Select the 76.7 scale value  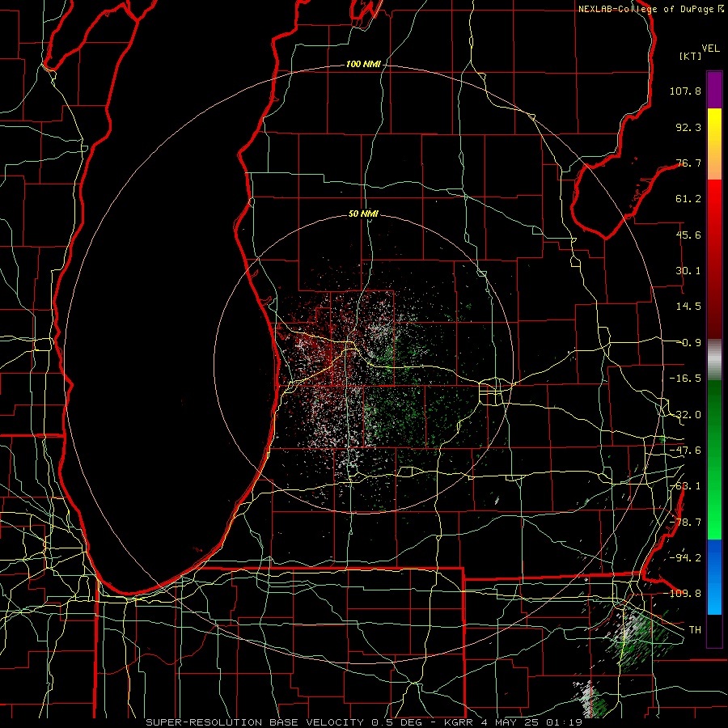(x=688, y=163)
